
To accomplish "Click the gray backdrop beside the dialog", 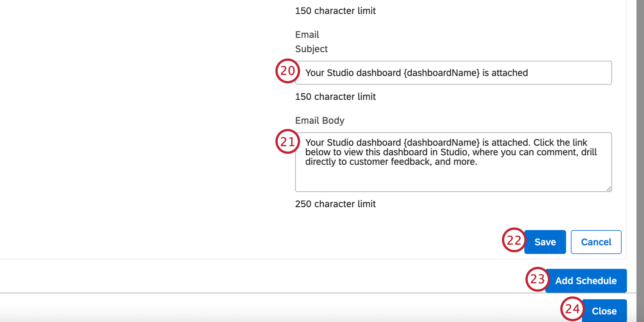I will [640, 152].
